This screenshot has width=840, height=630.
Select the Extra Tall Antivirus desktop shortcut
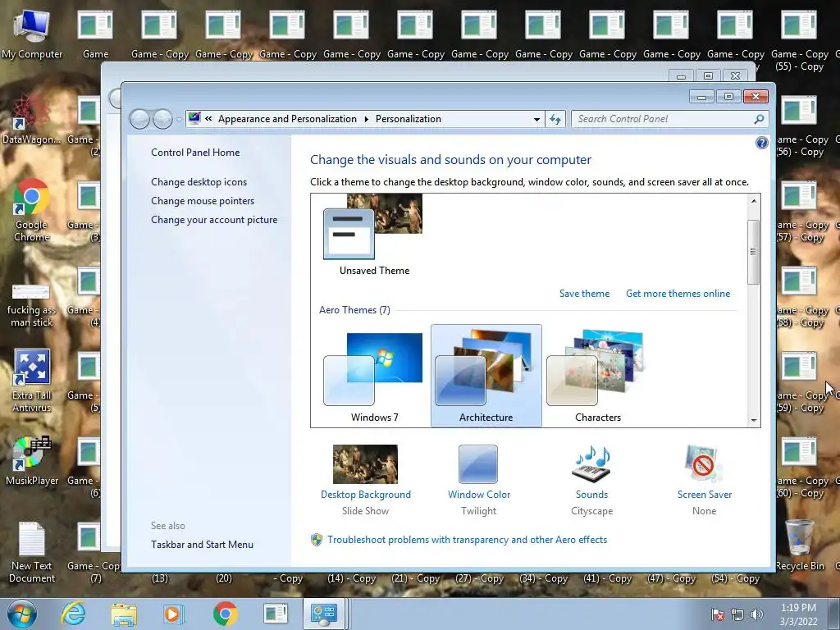[x=32, y=381]
